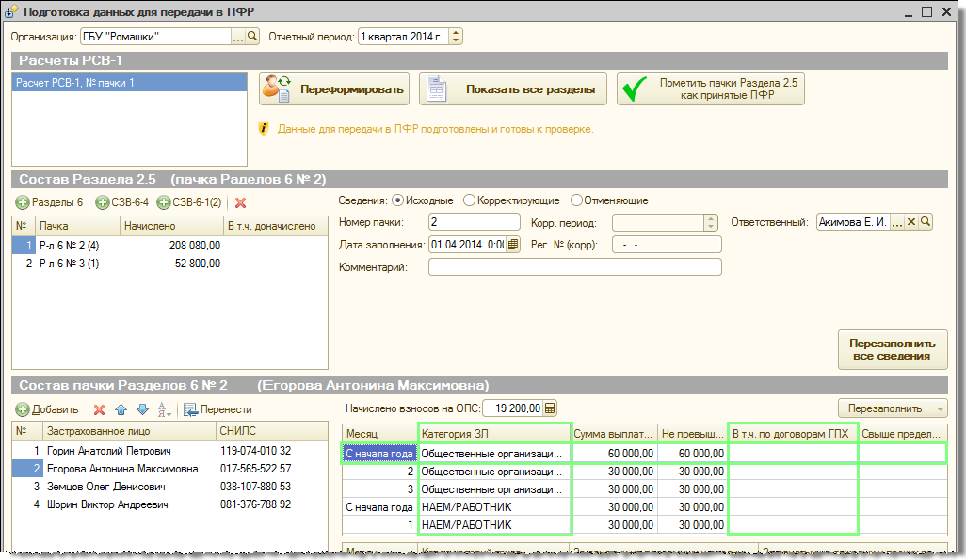This screenshot has height=560, width=966.
Task: Select Корректирующие radio button
Action: 470,200
